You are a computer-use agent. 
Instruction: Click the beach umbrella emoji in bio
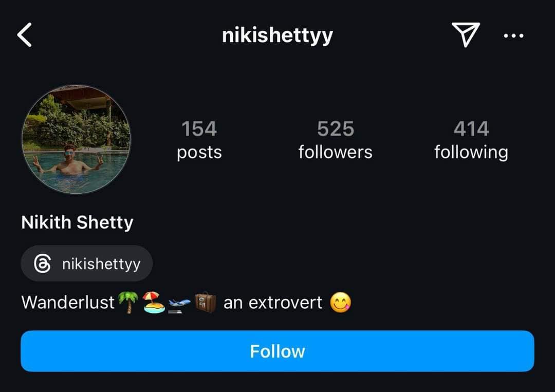pos(154,303)
